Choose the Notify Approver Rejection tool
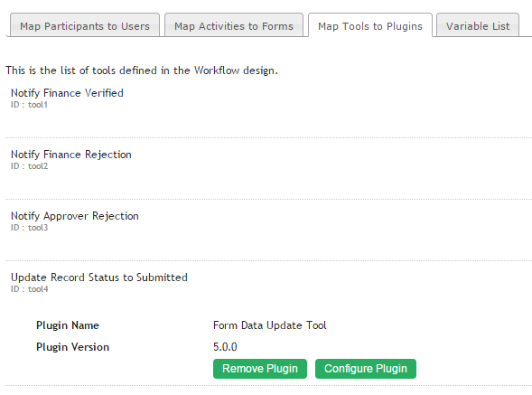The height and width of the screenshot is (395, 532). pyautogui.click(x=75, y=216)
